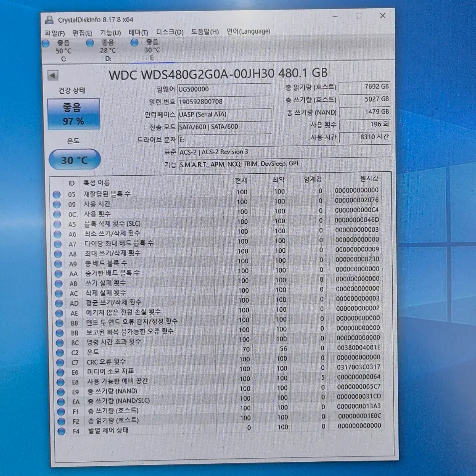Click the transfer mode field SATA/600

225,127
